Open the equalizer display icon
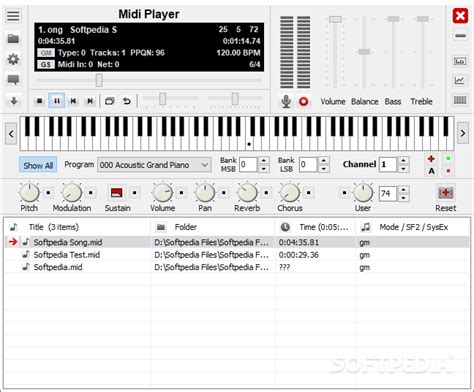This screenshot has width=474, height=392. [x=460, y=61]
